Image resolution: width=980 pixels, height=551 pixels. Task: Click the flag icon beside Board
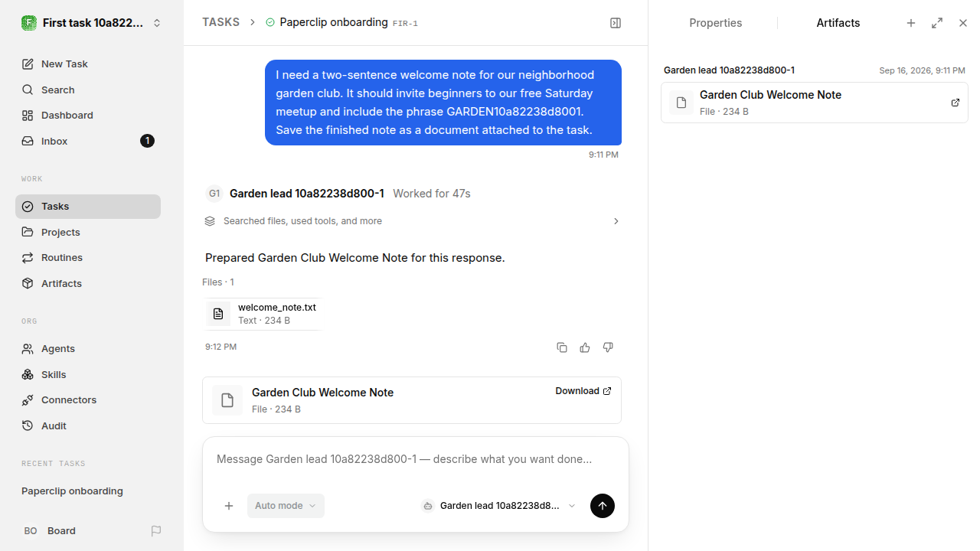[x=156, y=531]
